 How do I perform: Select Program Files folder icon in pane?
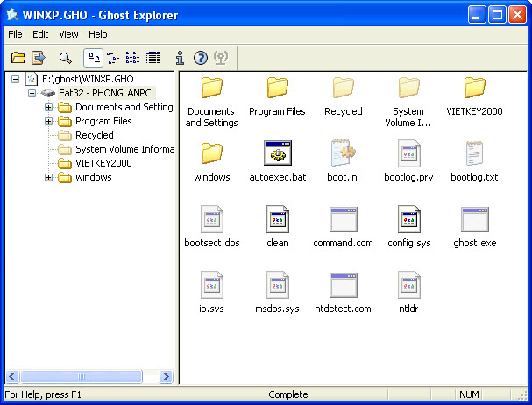click(x=278, y=88)
